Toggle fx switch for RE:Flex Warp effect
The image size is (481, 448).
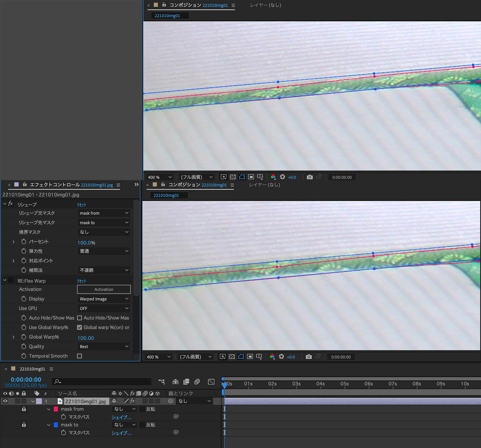point(11,280)
